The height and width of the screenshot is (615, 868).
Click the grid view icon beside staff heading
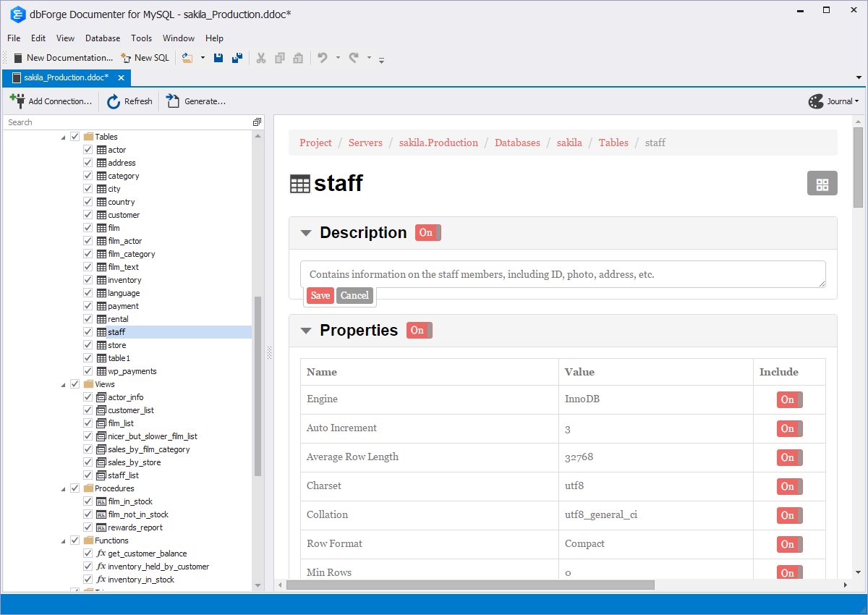(822, 184)
